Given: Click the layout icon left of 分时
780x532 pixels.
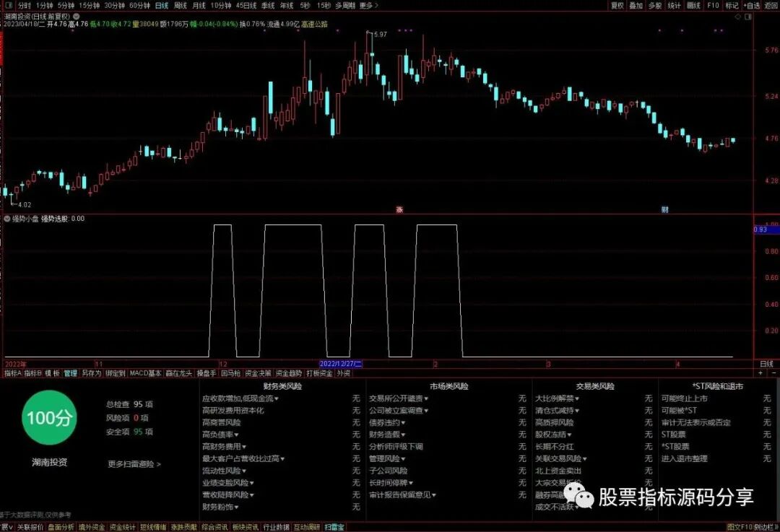Looking at the screenshot, I should [7, 6].
